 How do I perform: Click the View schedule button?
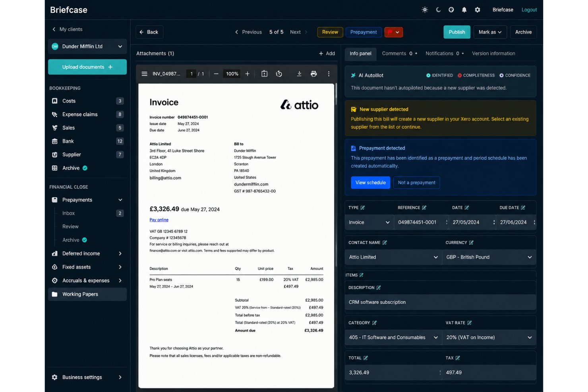[370, 183]
